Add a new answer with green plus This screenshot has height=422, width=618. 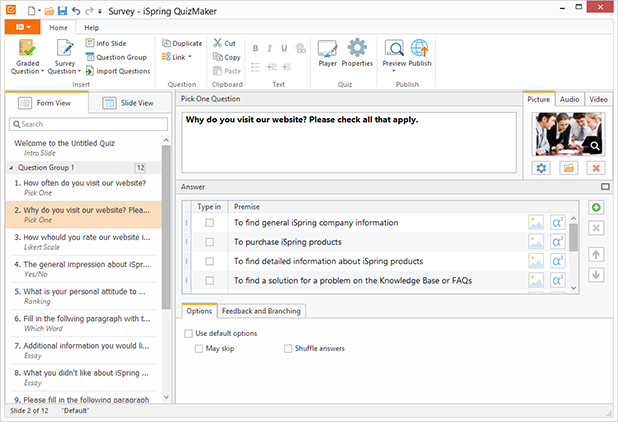click(596, 207)
